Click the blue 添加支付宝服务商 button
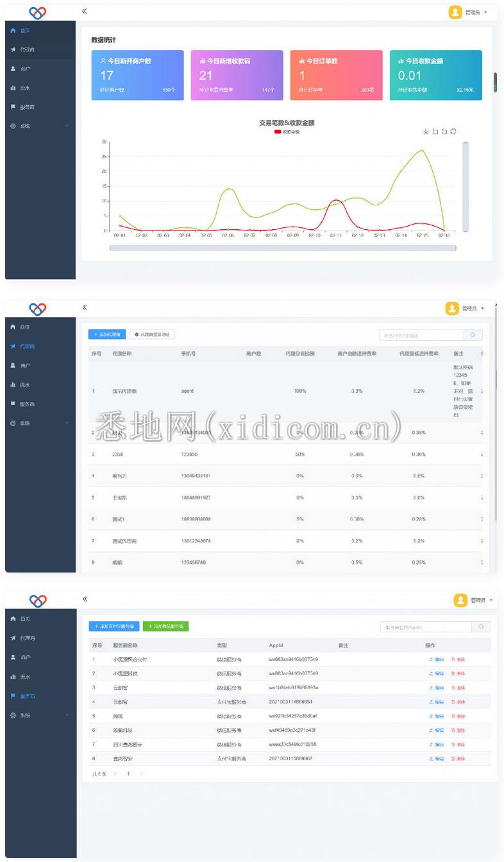The height and width of the screenshot is (862, 504). pyautogui.click(x=114, y=626)
